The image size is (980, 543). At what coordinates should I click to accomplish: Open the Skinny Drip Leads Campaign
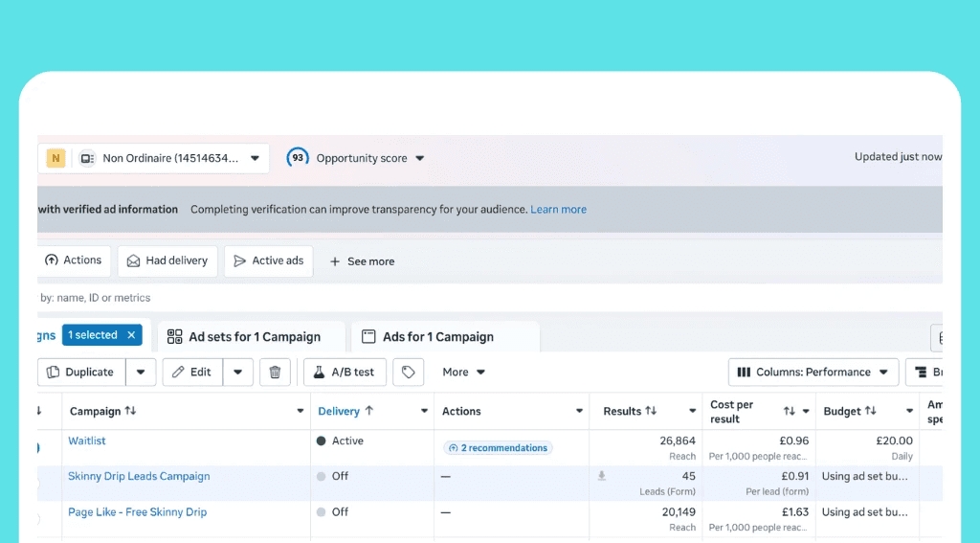(139, 477)
